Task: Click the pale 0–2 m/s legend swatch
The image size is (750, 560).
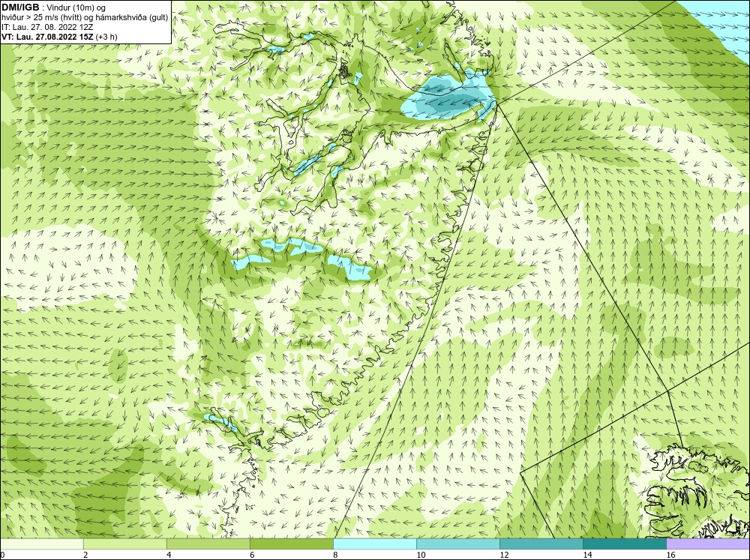Action: coord(41,544)
